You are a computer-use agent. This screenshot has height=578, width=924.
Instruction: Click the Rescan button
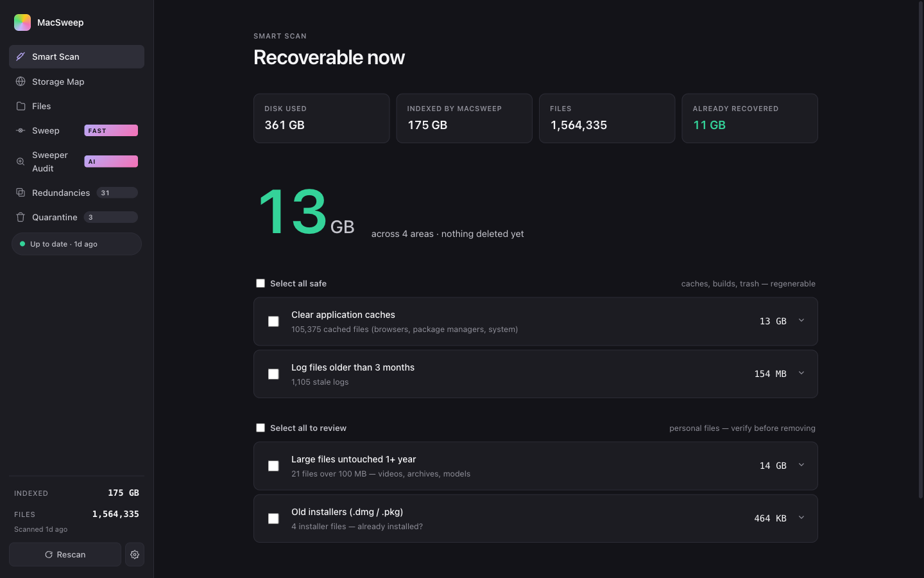point(65,554)
